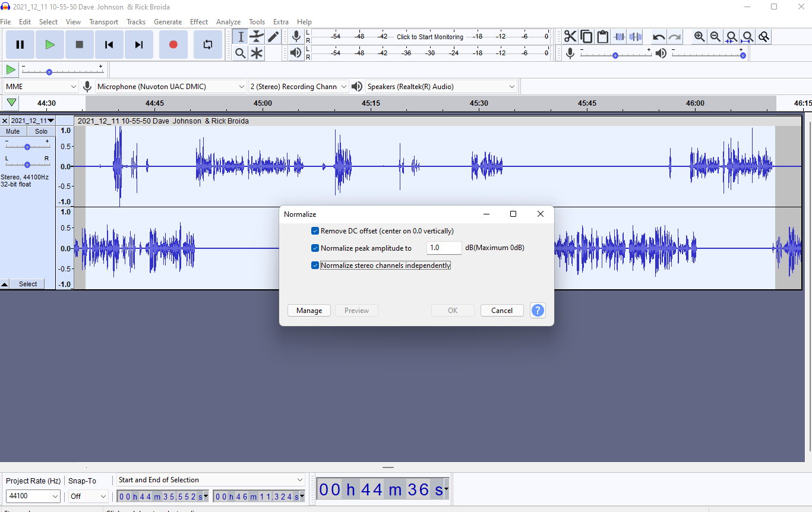Click the Zoom Out icon

[716, 37]
